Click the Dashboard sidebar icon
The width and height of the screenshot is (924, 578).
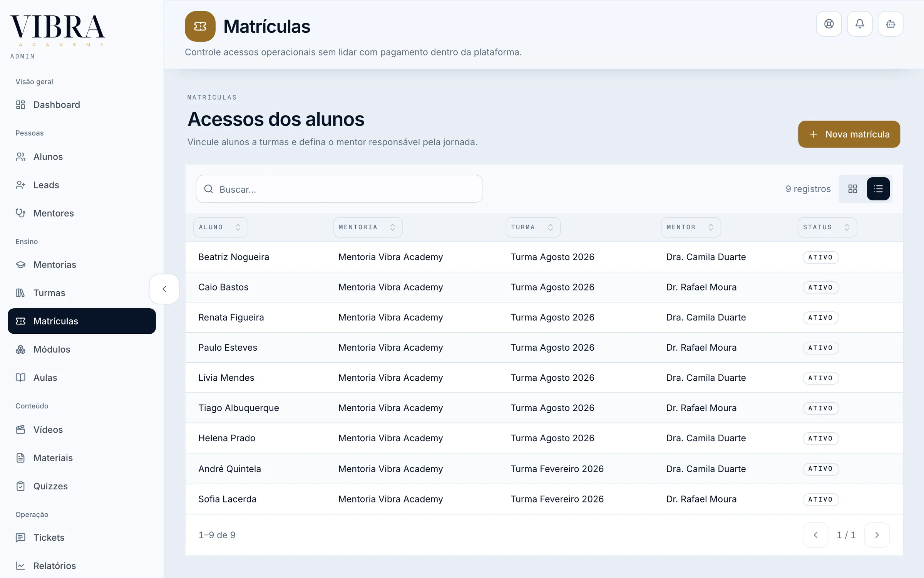click(x=20, y=105)
